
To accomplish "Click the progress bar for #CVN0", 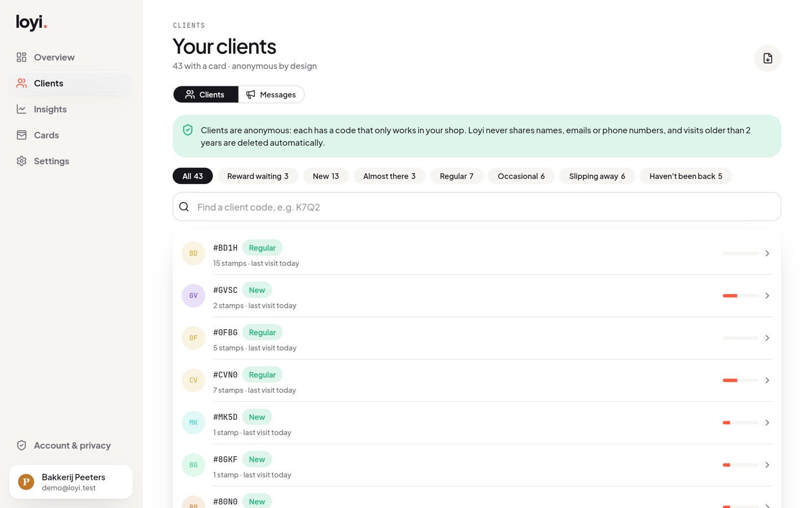I will click(740, 380).
